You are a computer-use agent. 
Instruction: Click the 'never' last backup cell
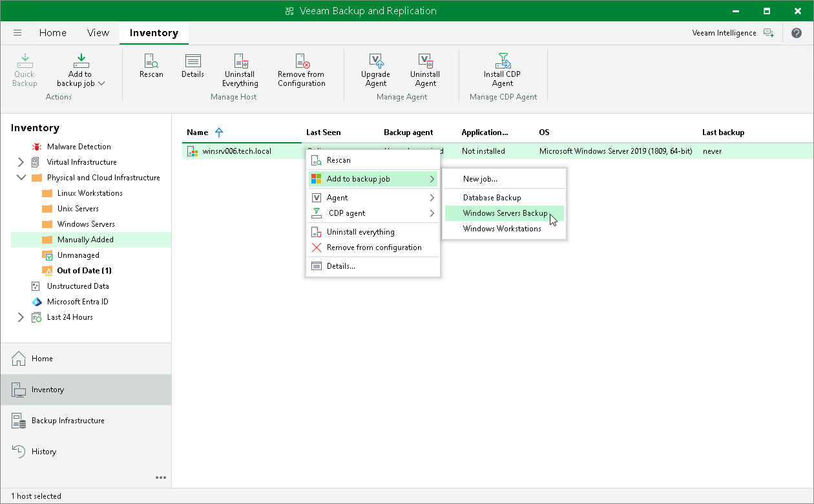tap(713, 151)
